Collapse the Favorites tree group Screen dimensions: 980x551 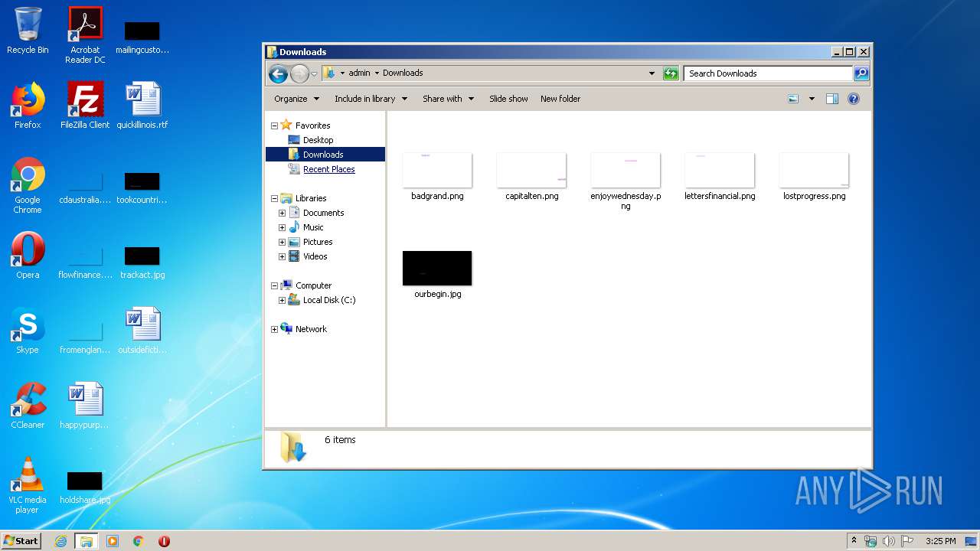tap(274, 126)
